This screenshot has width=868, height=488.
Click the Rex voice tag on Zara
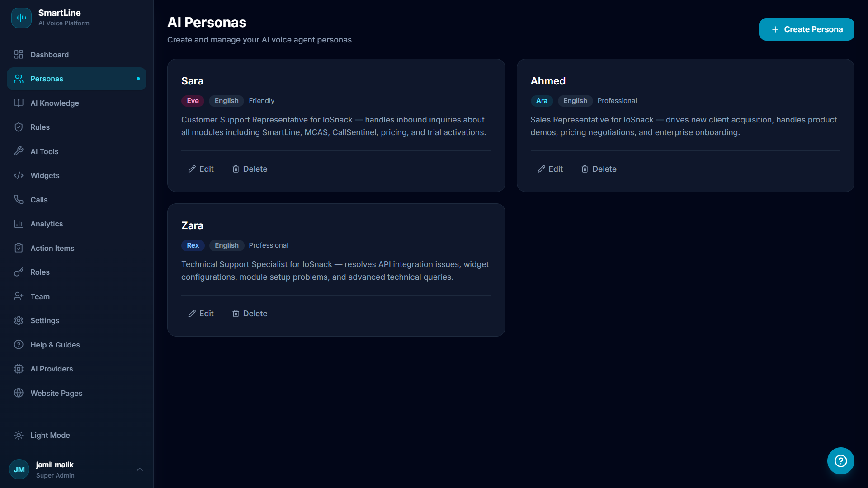(193, 245)
